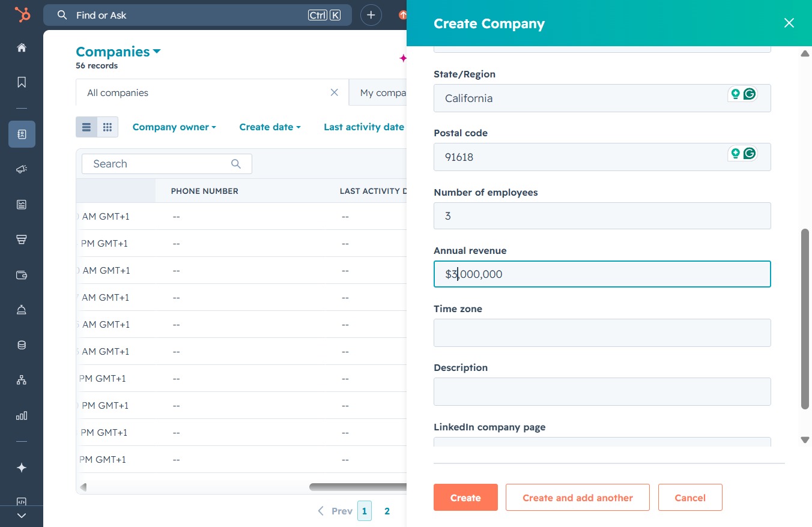Open Service bell sidebar icon
Image resolution: width=812 pixels, height=527 pixels.
tap(22, 310)
